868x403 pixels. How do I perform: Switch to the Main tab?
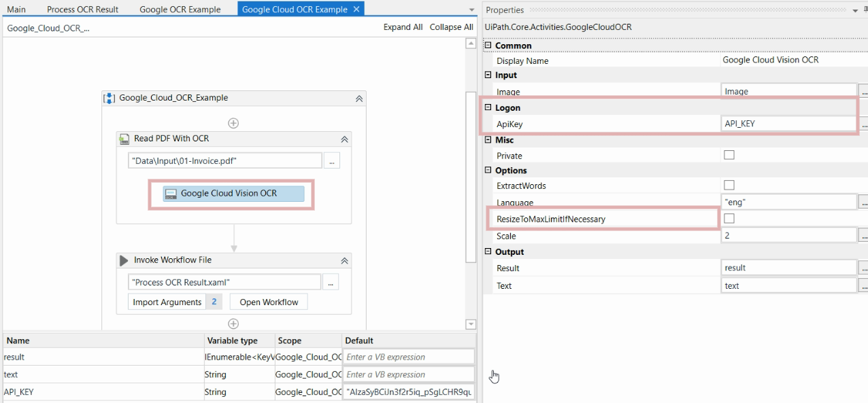pos(16,9)
